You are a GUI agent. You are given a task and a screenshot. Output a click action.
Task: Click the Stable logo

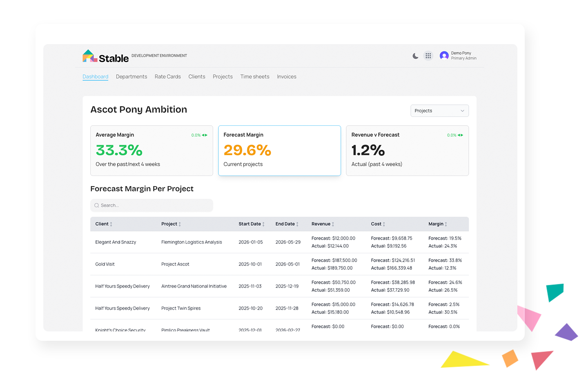(105, 57)
